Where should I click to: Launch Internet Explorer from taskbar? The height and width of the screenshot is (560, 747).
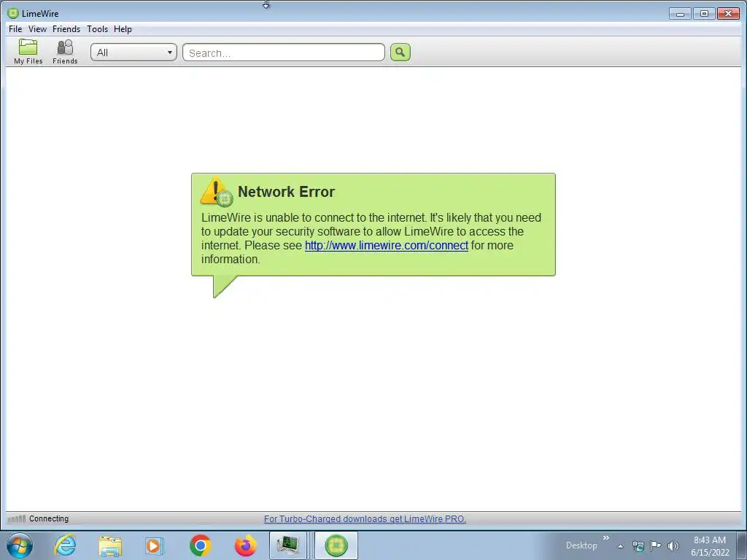65,545
